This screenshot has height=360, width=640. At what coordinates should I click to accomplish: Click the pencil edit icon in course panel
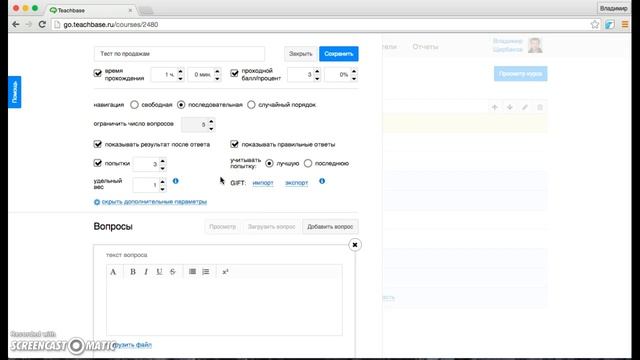(525, 107)
